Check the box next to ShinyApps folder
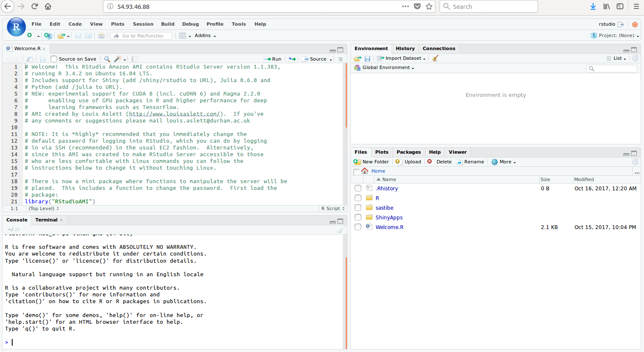 358,217
